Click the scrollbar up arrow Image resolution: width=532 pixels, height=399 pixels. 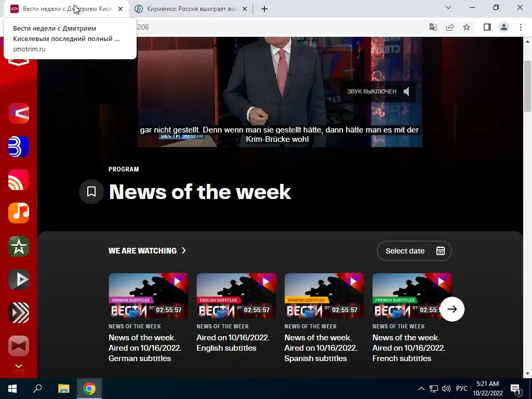527,42
